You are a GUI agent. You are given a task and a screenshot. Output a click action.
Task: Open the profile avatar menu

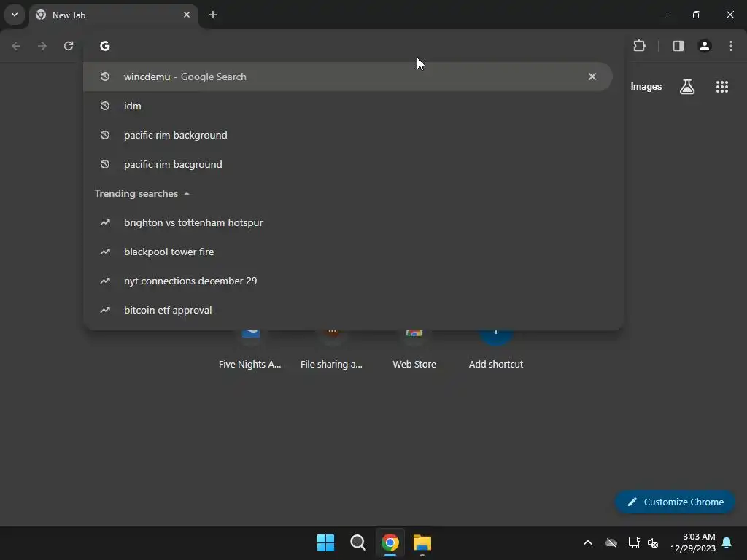(704, 46)
